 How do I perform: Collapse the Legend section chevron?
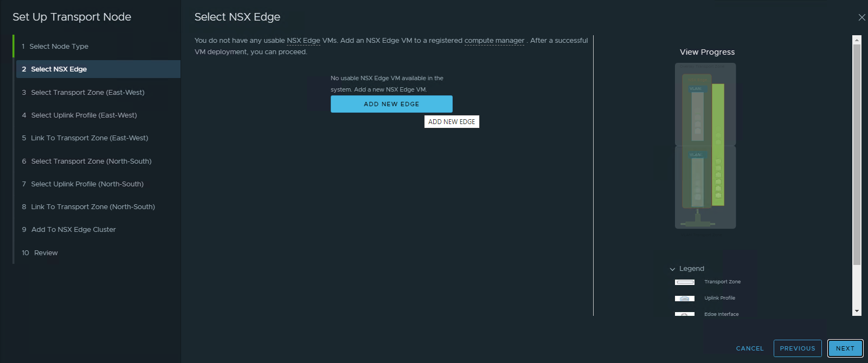click(672, 269)
